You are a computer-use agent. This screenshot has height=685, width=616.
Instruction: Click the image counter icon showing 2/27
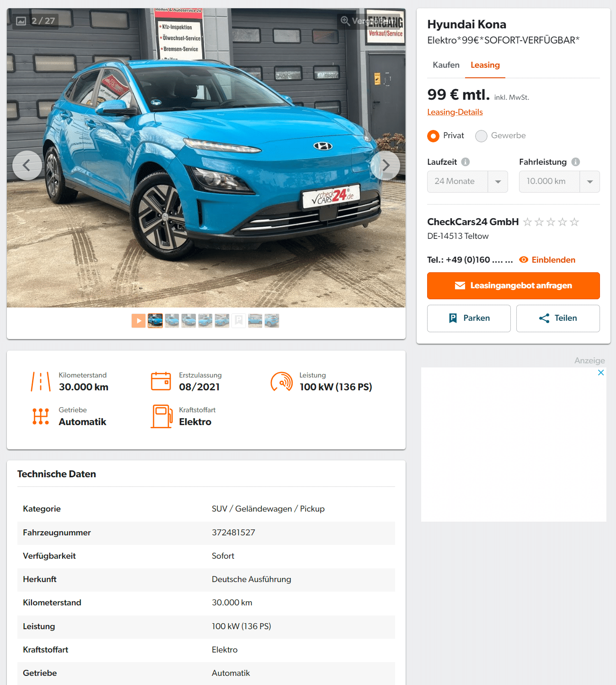click(x=21, y=21)
